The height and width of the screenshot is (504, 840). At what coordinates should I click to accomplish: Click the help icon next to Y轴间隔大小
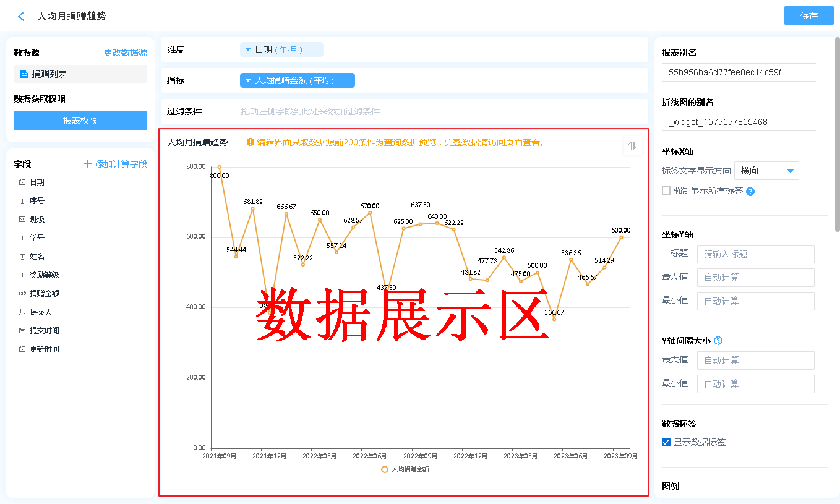(718, 341)
